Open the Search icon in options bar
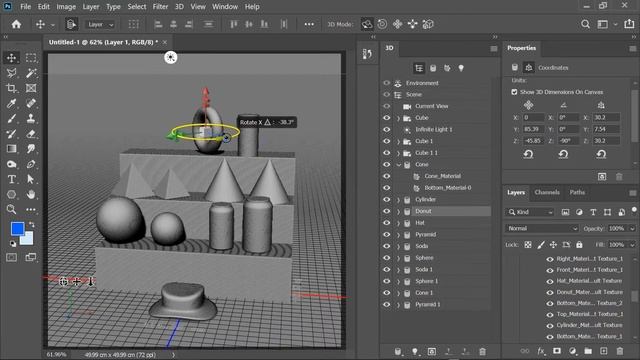The image size is (640, 360). pos(585,24)
